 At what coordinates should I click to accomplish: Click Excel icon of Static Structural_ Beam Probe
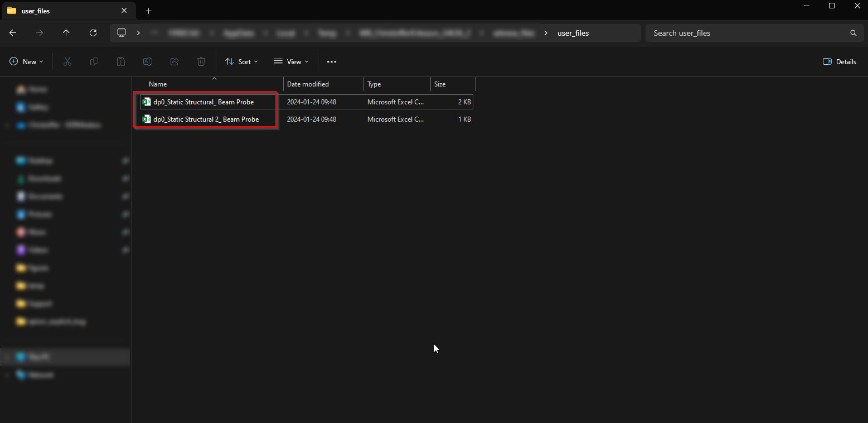pos(147,102)
